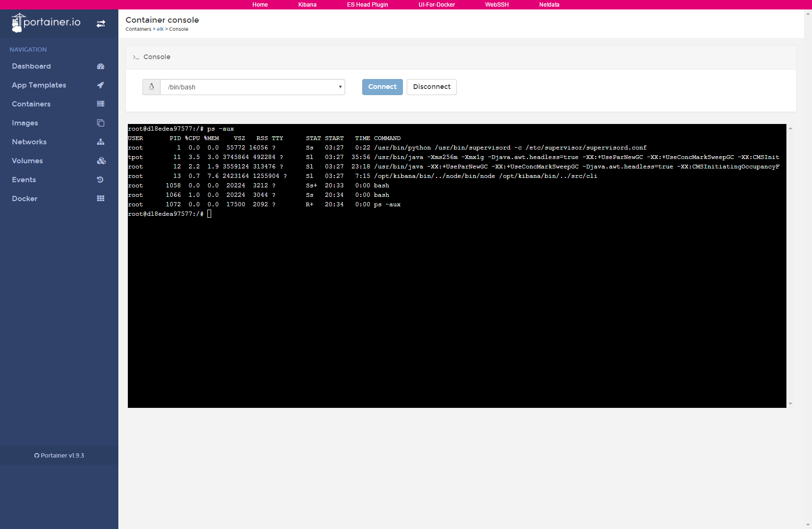Viewport: 812px width, 529px height.
Task: Click the Networks sitemap icon
Action: [100, 142]
